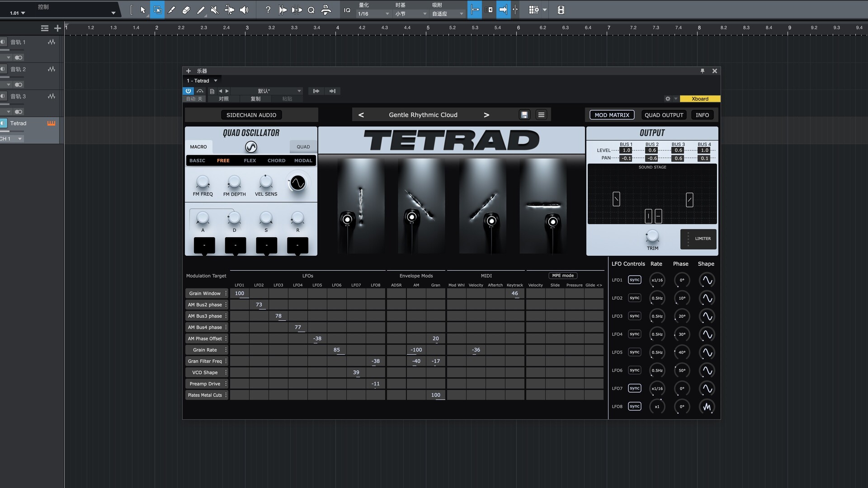Image resolution: width=868 pixels, height=488 pixels.
Task: Show automation for track 音轨 1
Action: [x=52, y=42]
